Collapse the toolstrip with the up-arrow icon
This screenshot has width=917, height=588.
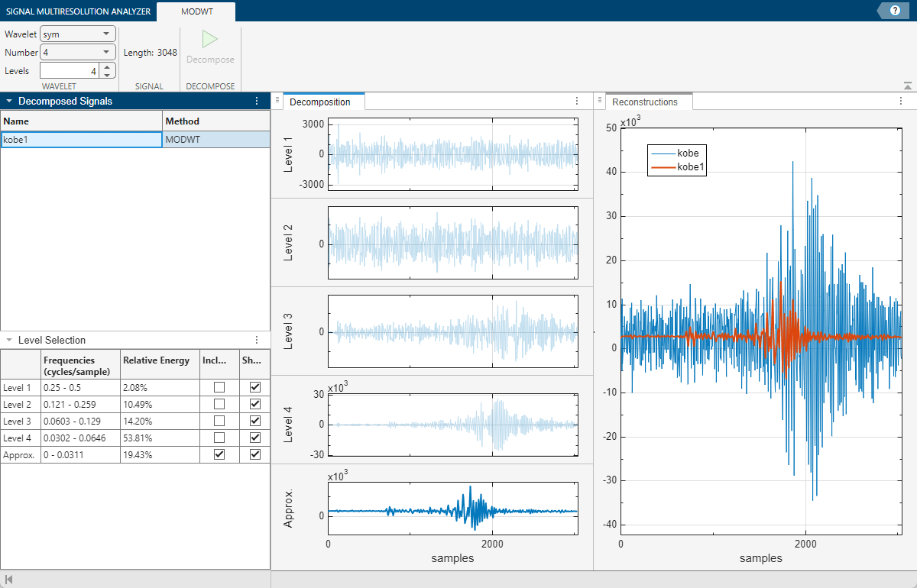[907, 86]
